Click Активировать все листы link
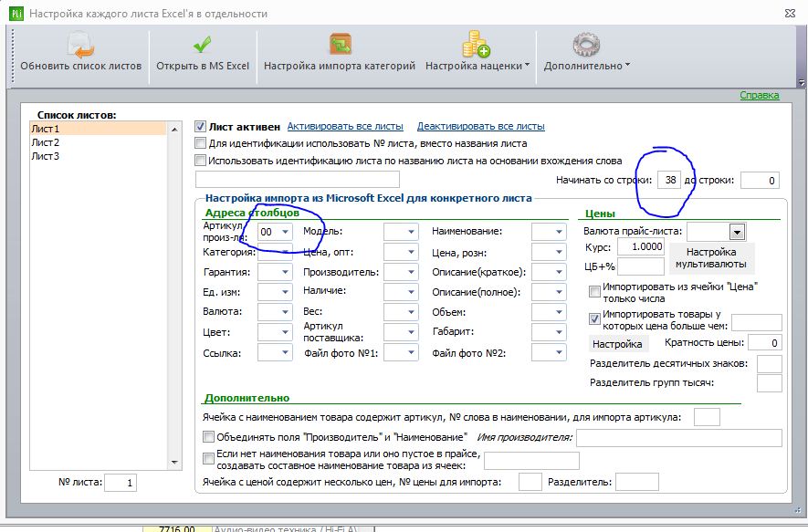This screenshot has width=808, height=532. [345, 126]
